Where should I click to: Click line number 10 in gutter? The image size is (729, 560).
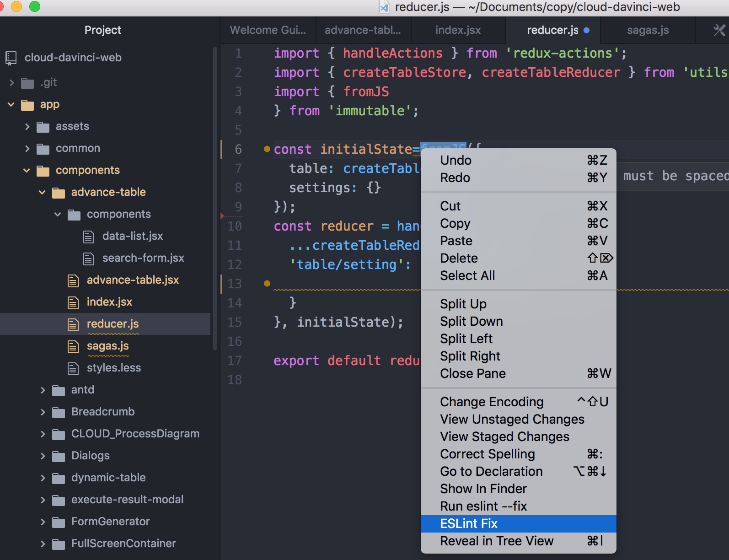(x=234, y=226)
